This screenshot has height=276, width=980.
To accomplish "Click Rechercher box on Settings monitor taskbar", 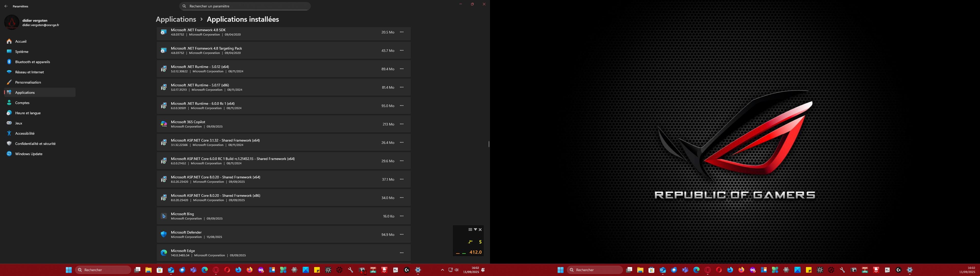I will [x=103, y=270].
